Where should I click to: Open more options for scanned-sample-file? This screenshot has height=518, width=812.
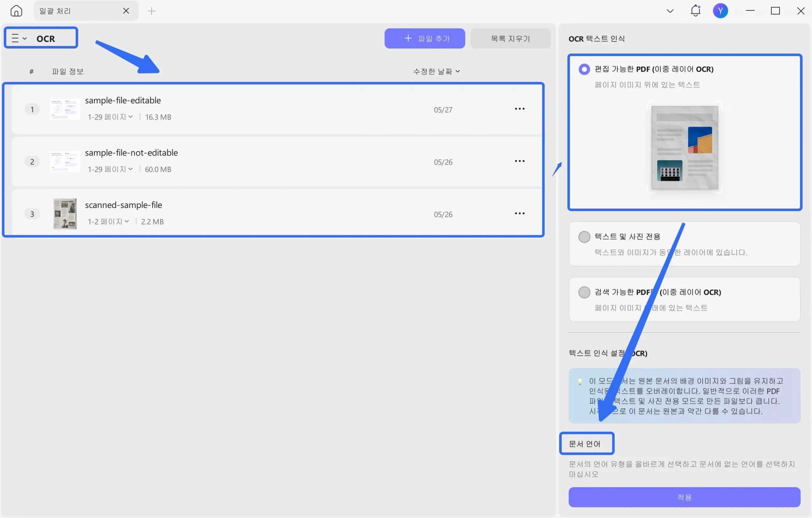pos(520,213)
